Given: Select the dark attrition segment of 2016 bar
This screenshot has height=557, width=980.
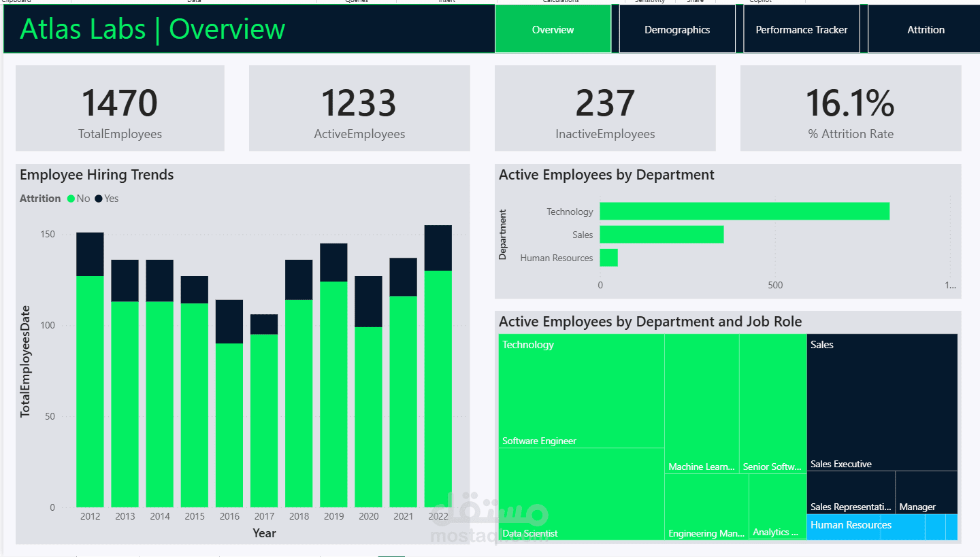Looking at the screenshot, I should point(229,322).
